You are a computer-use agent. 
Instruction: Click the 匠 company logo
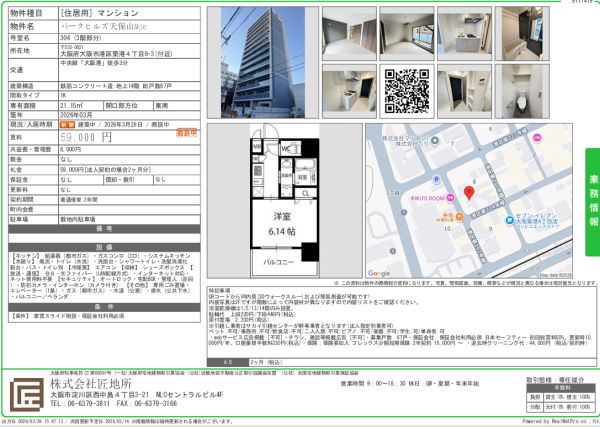click(26, 394)
